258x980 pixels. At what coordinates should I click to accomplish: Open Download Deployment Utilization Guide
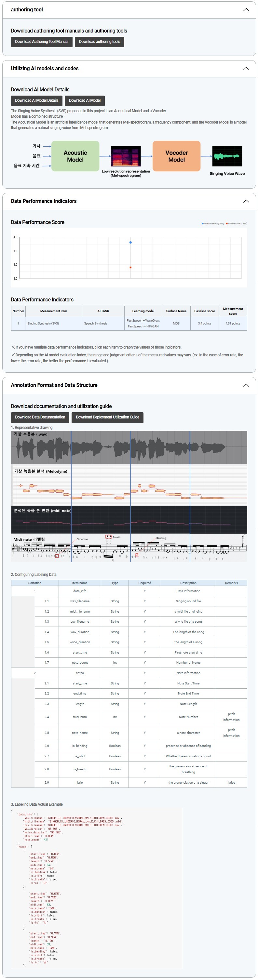107,417
